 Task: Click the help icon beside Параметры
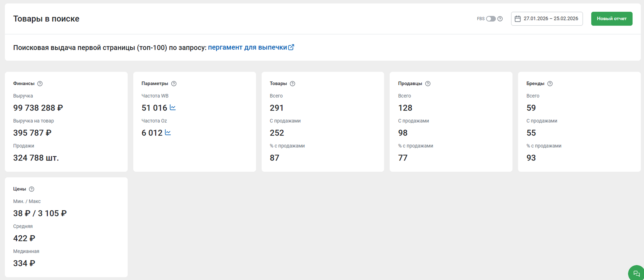click(174, 83)
